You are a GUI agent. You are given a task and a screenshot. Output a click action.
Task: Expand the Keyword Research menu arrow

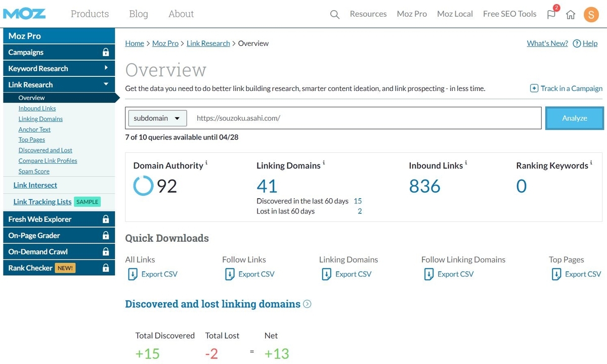[106, 68]
